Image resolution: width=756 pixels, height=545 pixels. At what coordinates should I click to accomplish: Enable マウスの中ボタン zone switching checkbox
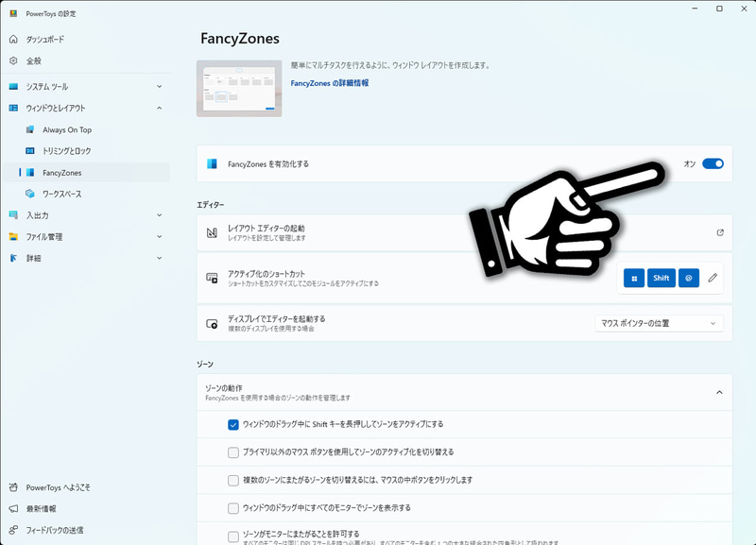(231, 480)
